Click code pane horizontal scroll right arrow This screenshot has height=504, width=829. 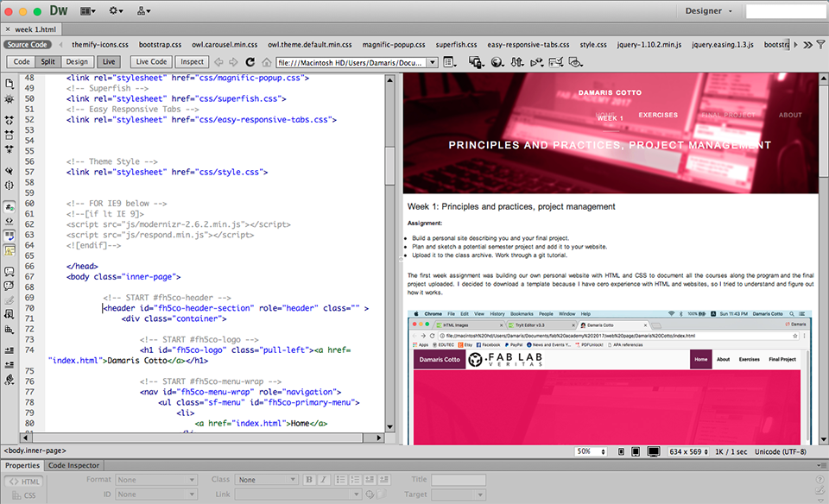point(378,438)
